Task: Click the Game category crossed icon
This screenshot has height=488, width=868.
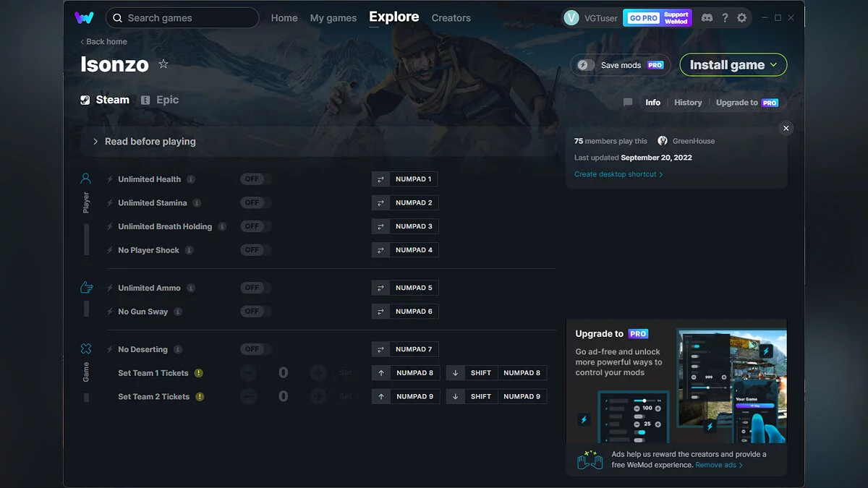Action: click(86, 349)
